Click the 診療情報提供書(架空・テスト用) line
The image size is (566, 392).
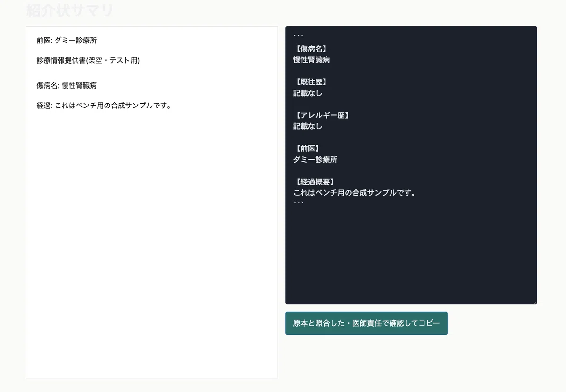(88, 60)
